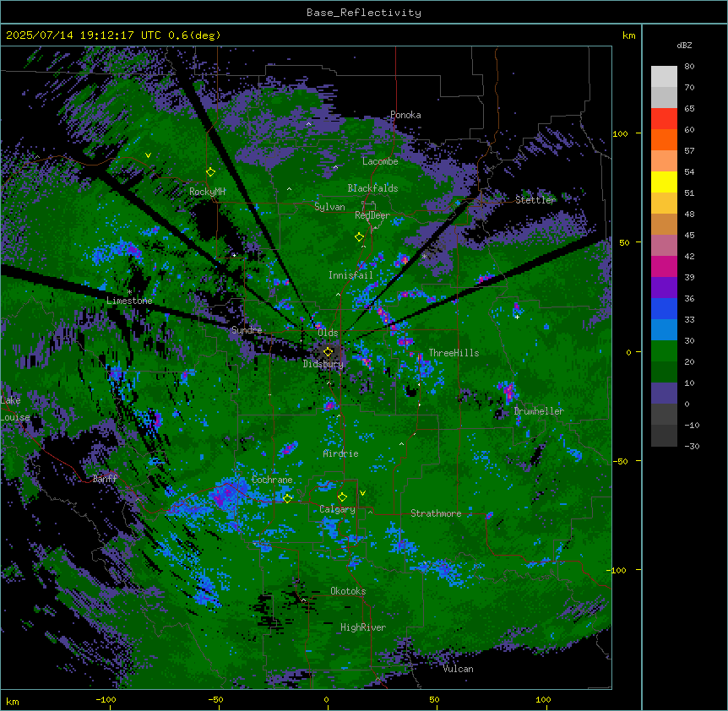This screenshot has height=711, width=728.
Task: Click the Airdrie city label
Action: tap(341, 454)
